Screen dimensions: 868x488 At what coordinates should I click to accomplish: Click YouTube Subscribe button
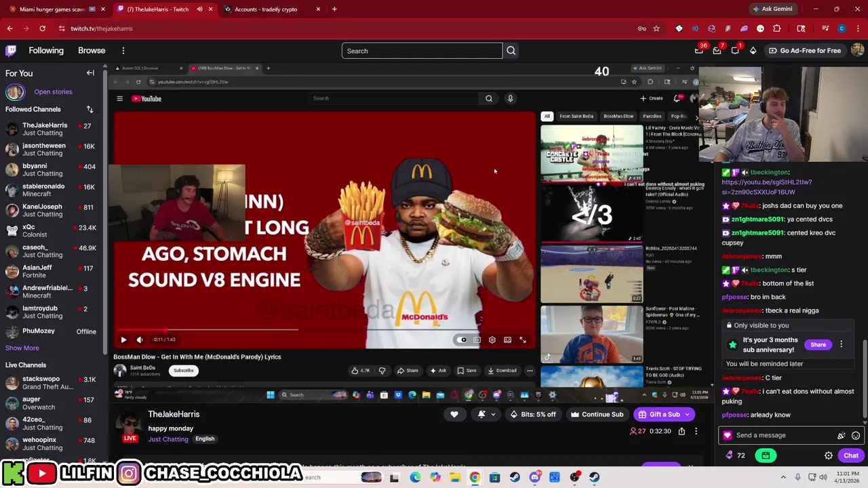click(183, 371)
